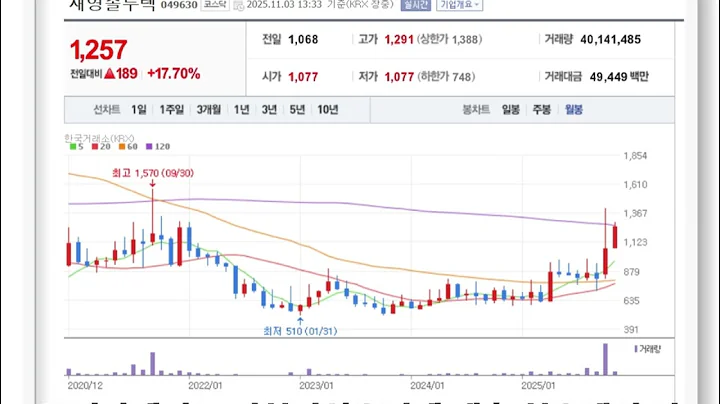Click the 상한가 1,388 text
Viewport: 720px width, 404px height.
pos(450,39)
